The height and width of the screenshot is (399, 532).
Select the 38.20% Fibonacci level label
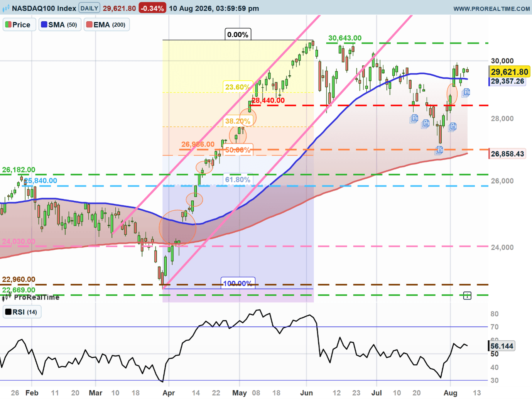(x=238, y=121)
